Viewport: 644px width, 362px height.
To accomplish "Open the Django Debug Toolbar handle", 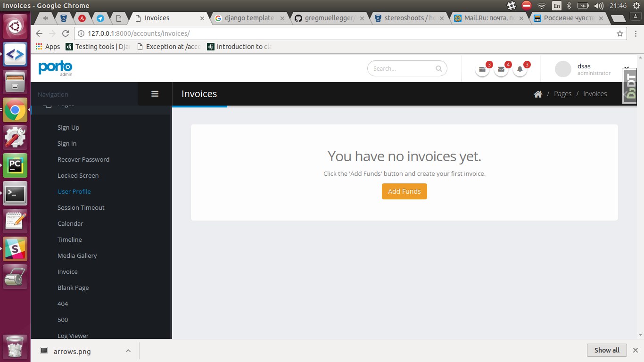I will coord(630,85).
